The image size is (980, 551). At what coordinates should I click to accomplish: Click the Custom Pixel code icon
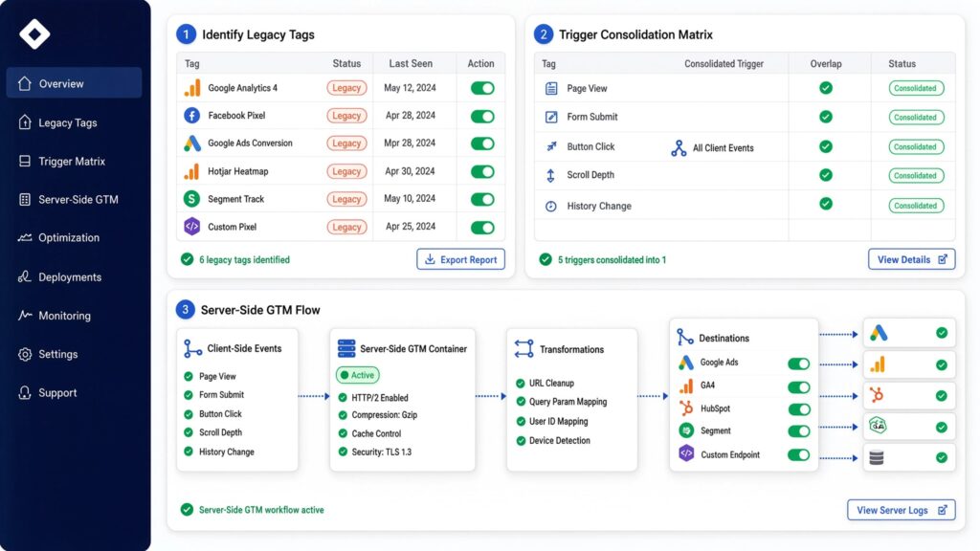[191, 226]
